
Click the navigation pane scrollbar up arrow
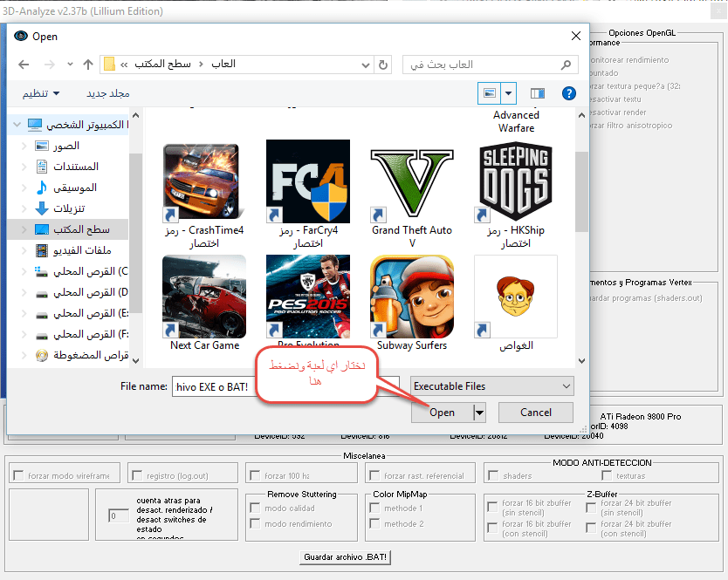coord(135,115)
